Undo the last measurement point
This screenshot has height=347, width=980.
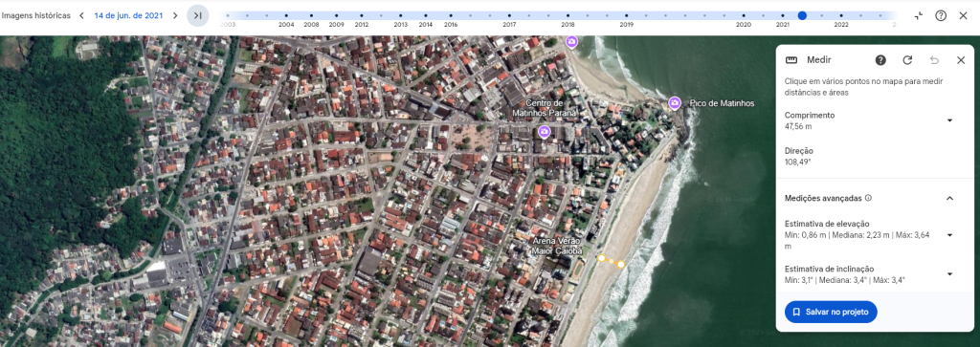coord(934,60)
